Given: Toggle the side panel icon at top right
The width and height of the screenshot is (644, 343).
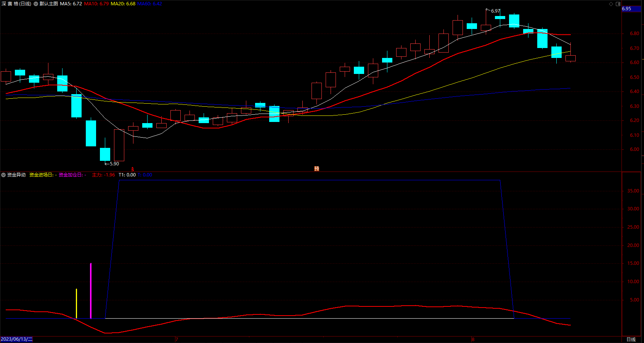Looking at the screenshot, I should [x=618, y=4].
